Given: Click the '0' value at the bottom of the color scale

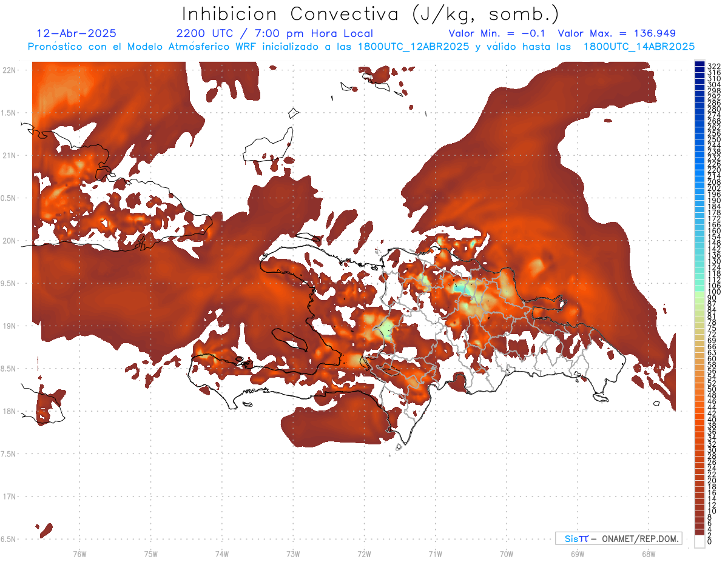Looking at the screenshot, I should pos(710,541).
